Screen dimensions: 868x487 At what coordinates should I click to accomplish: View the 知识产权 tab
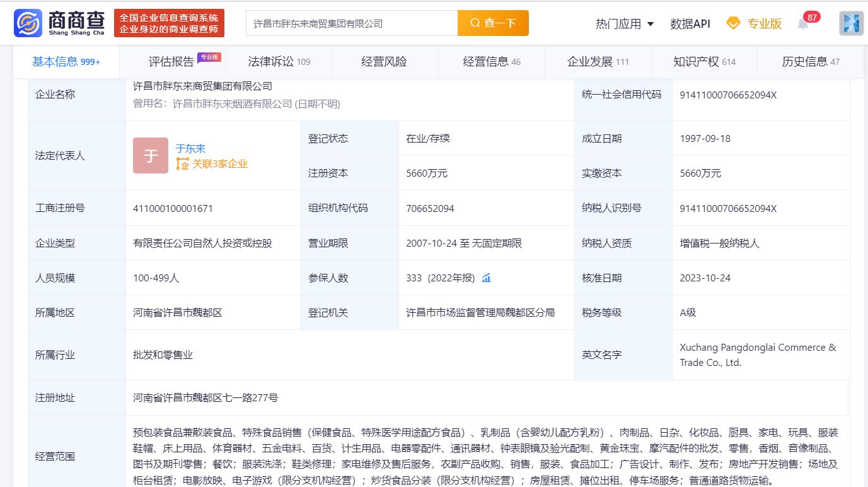704,61
